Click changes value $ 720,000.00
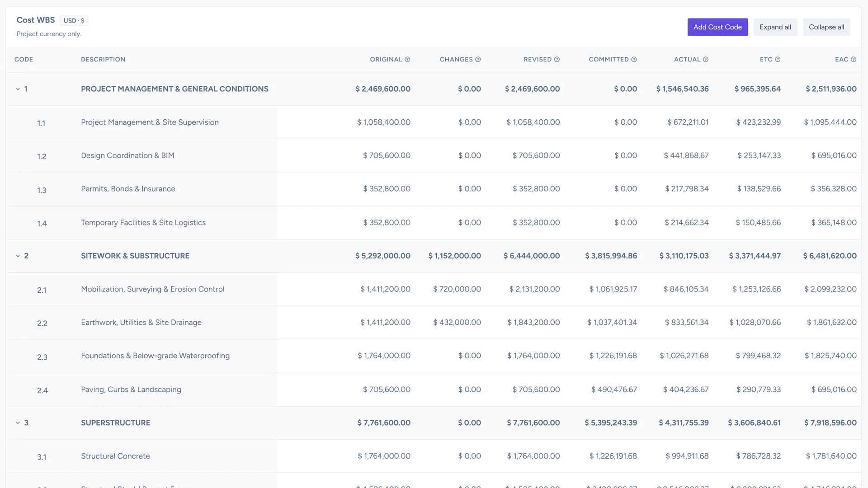Image resolution: width=868 pixels, height=488 pixels. pyautogui.click(x=457, y=289)
